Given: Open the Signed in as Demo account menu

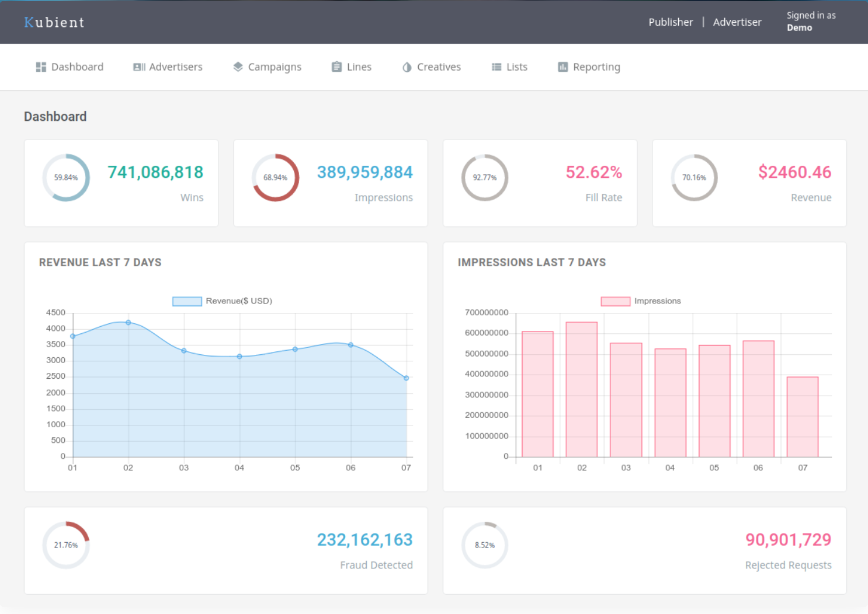Looking at the screenshot, I should pos(811,22).
